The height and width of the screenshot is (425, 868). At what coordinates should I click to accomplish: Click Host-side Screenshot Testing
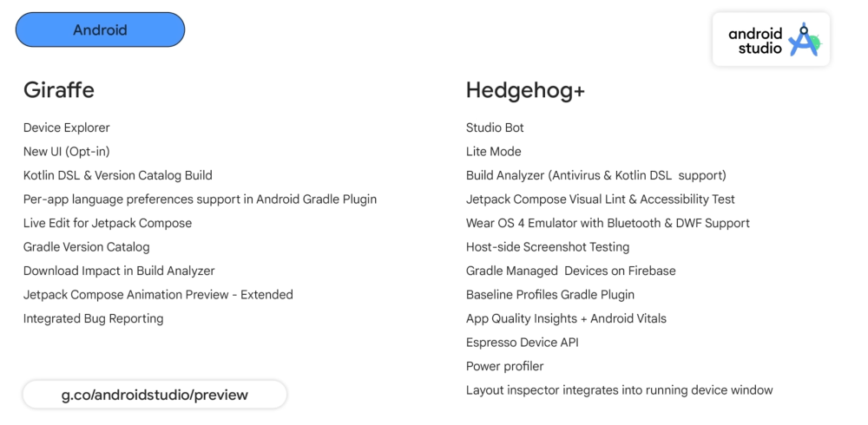coord(548,247)
